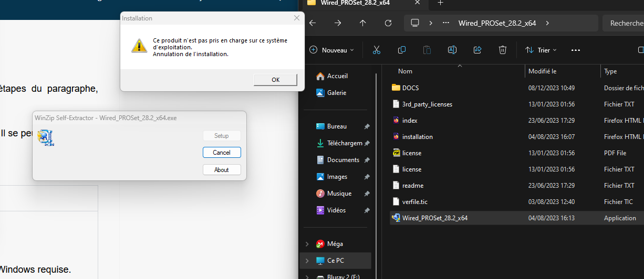Close the Installation error dialog
The width and height of the screenshot is (644, 279).
coord(297,18)
